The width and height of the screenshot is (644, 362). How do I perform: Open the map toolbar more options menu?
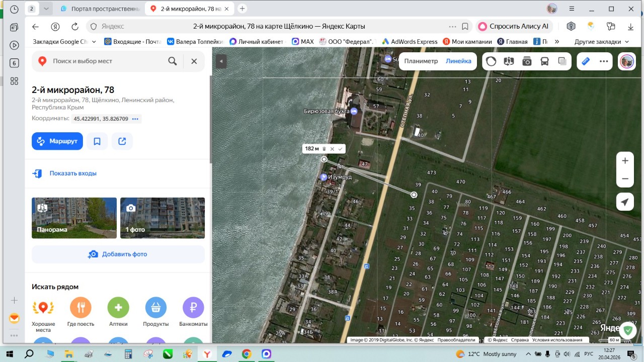tap(604, 61)
